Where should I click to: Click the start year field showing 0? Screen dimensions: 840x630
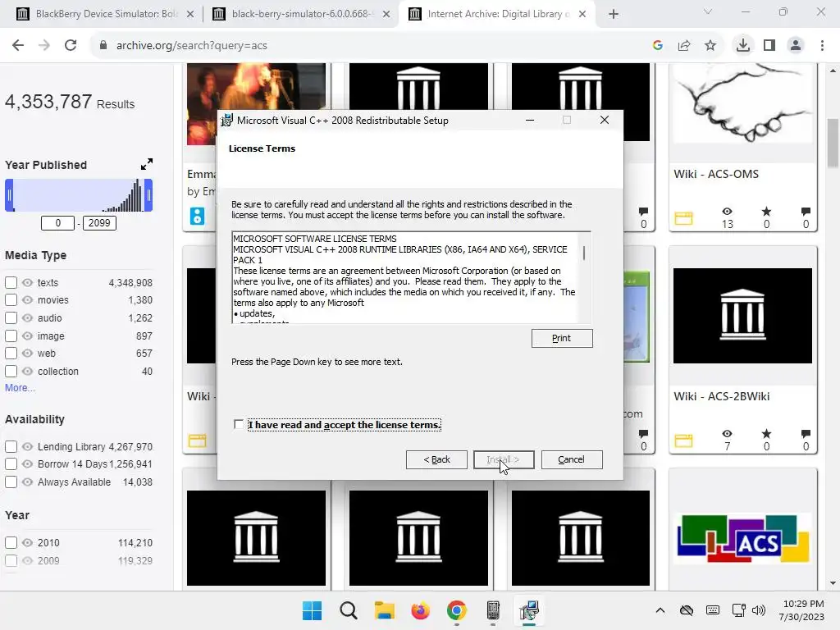click(57, 223)
